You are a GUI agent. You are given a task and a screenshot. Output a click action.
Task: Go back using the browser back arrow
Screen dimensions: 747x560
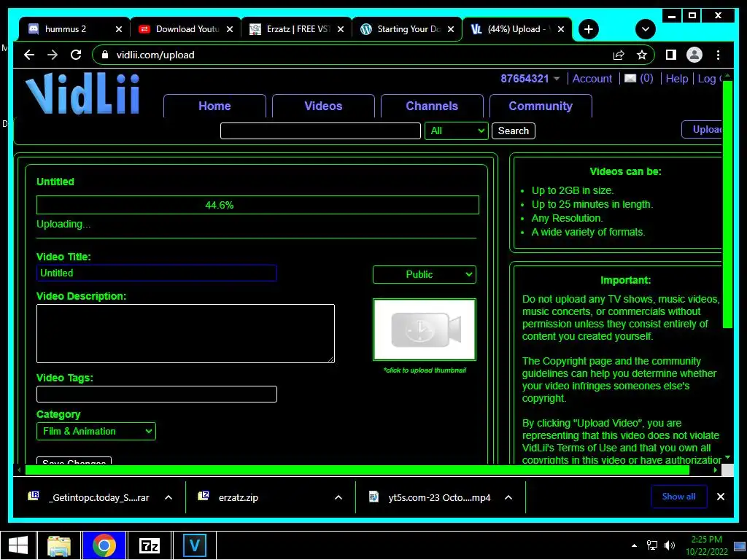(x=29, y=55)
